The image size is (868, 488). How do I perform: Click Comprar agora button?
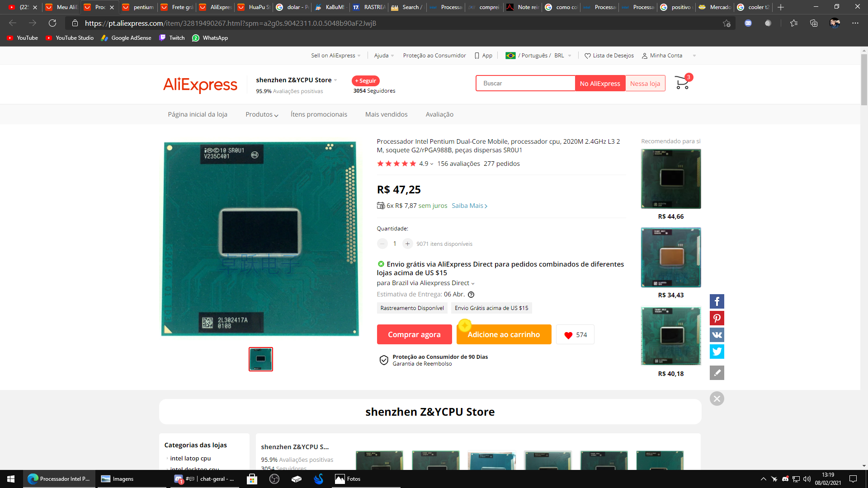[x=414, y=334]
